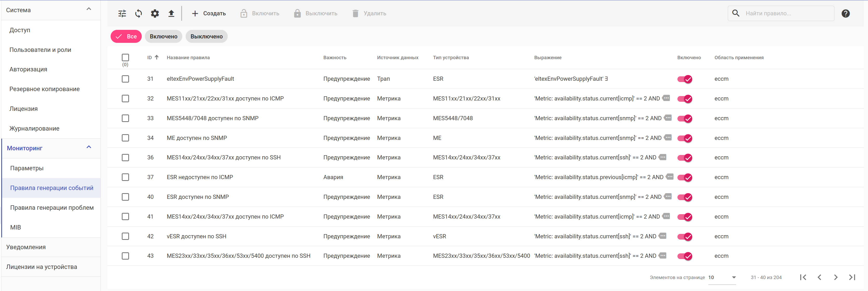Click the upload/import icon
868x291 pixels.
tap(171, 13)
